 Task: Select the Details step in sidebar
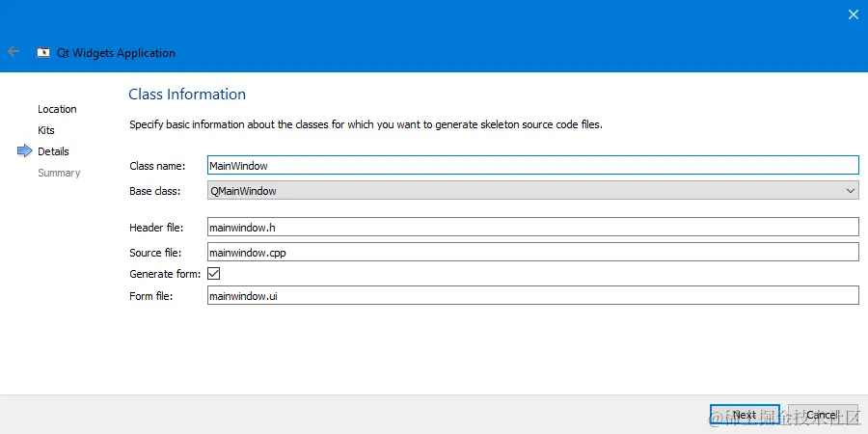[53, 151]
